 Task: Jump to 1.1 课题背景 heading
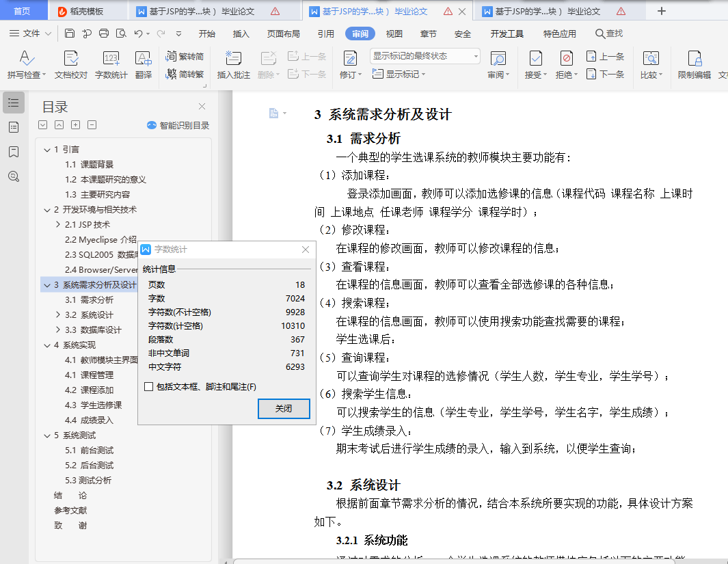coord(89,164)
